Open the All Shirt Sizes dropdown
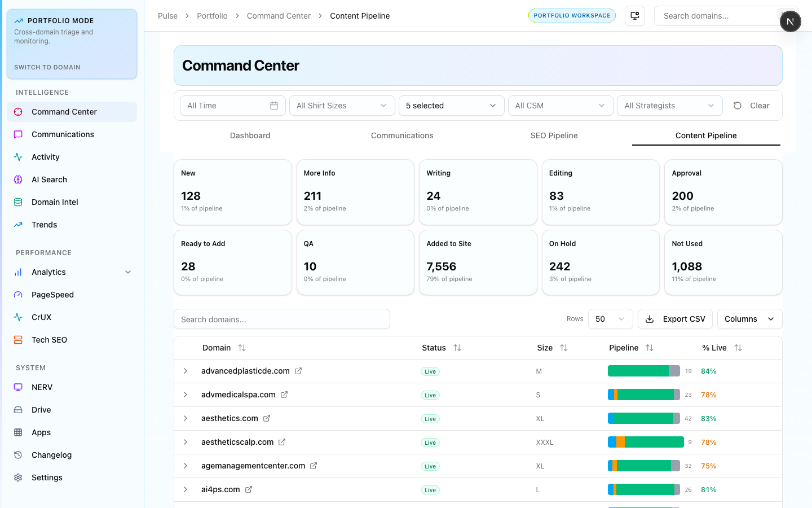 click(342, 106)
